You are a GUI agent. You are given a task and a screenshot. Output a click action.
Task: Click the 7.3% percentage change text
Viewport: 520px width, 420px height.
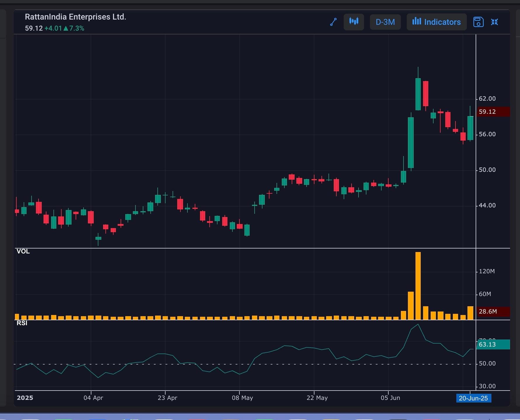76,28
